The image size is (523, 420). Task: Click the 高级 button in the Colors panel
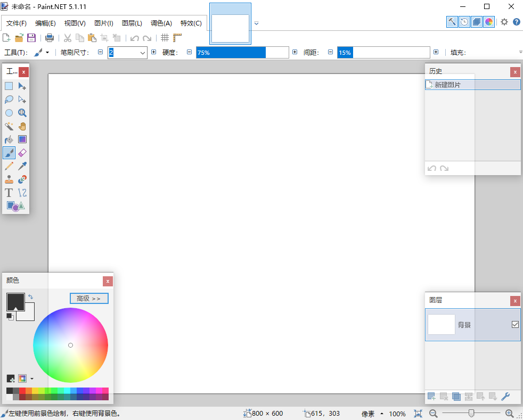(88, 298)
